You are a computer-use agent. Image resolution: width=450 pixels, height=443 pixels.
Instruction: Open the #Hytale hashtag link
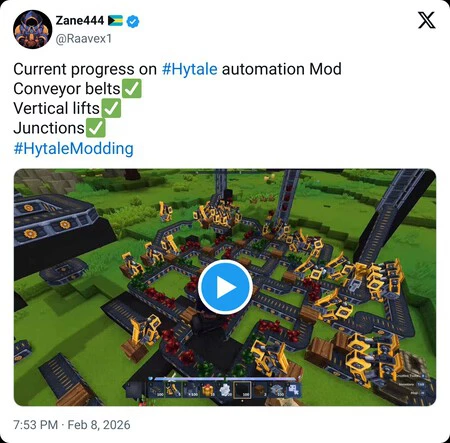pos(189,69)
